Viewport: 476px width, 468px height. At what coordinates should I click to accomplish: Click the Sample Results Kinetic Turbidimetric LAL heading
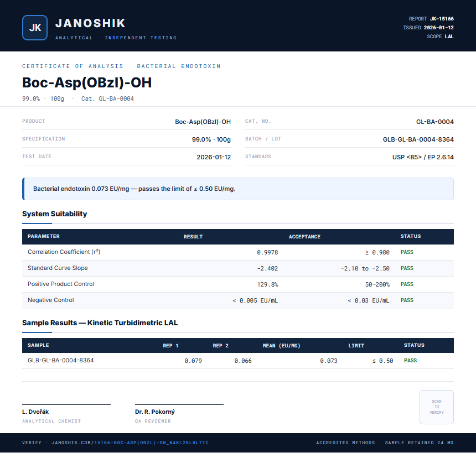[x=100, y=323]
